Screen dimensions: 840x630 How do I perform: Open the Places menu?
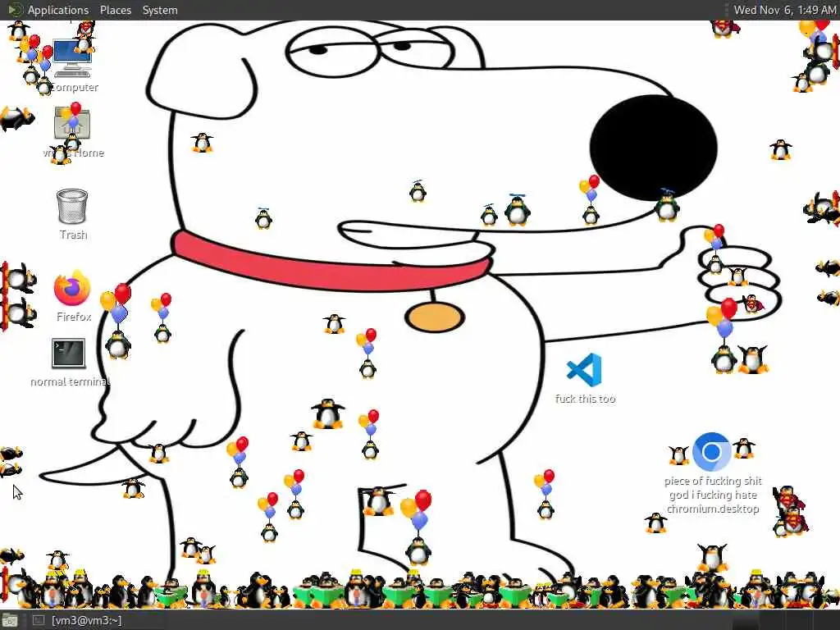(115, 10)
